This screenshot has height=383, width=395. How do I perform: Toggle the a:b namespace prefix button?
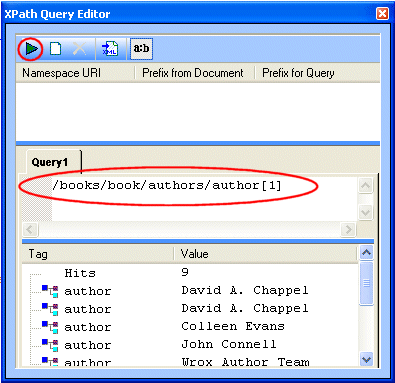pos(141,49)
